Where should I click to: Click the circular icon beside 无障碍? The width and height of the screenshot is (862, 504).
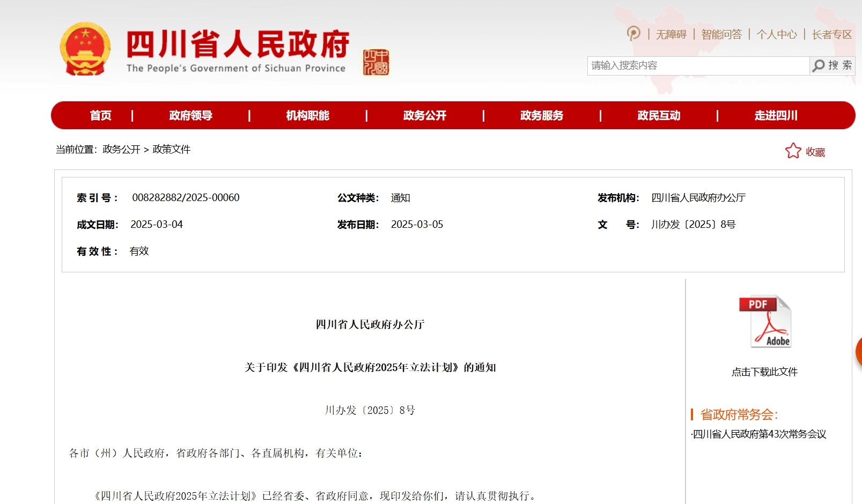pos(633,34)
